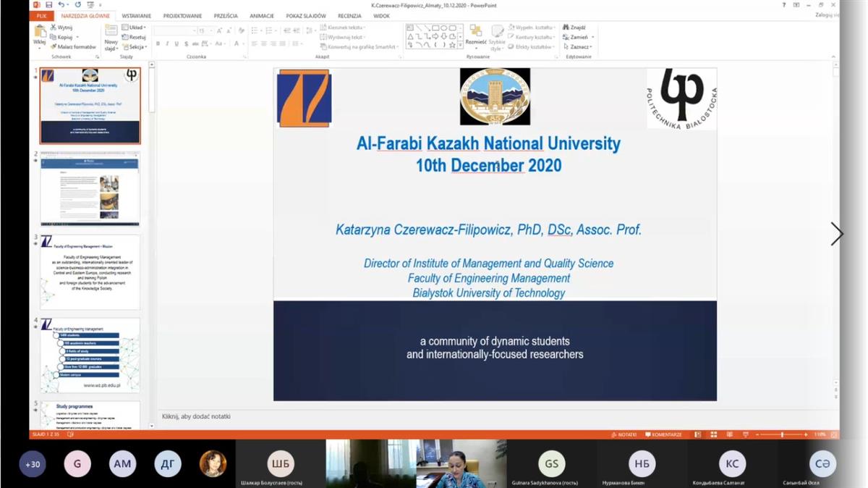
Task: Open the Rozmieść (Arrange) tool
Action: coord(475,35)
